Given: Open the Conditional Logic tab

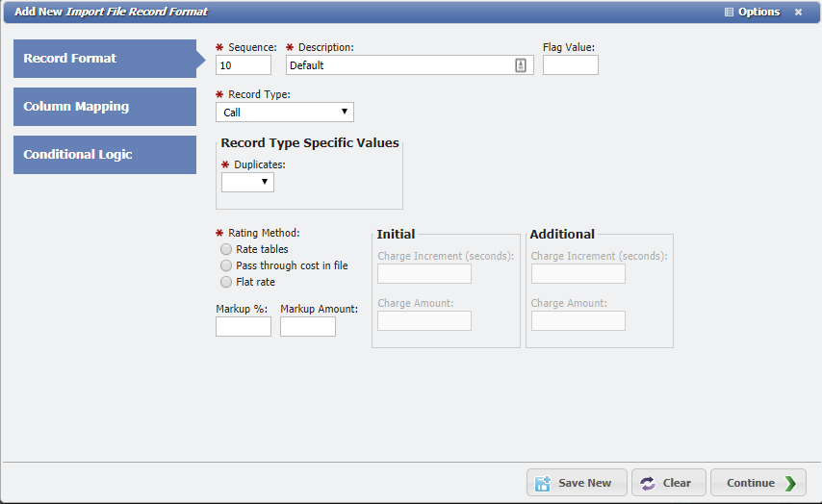Looking at the screenshot, I should [105, 155].
